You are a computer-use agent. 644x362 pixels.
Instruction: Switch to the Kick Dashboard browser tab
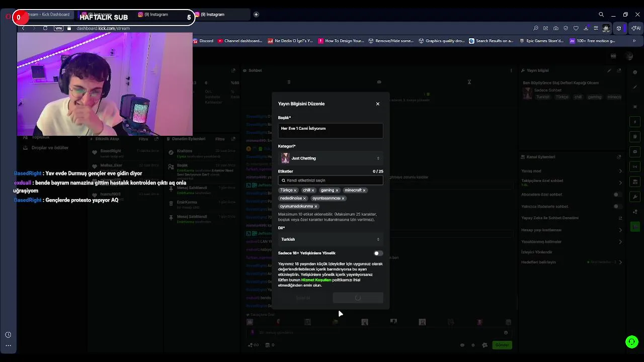[49, 15]
